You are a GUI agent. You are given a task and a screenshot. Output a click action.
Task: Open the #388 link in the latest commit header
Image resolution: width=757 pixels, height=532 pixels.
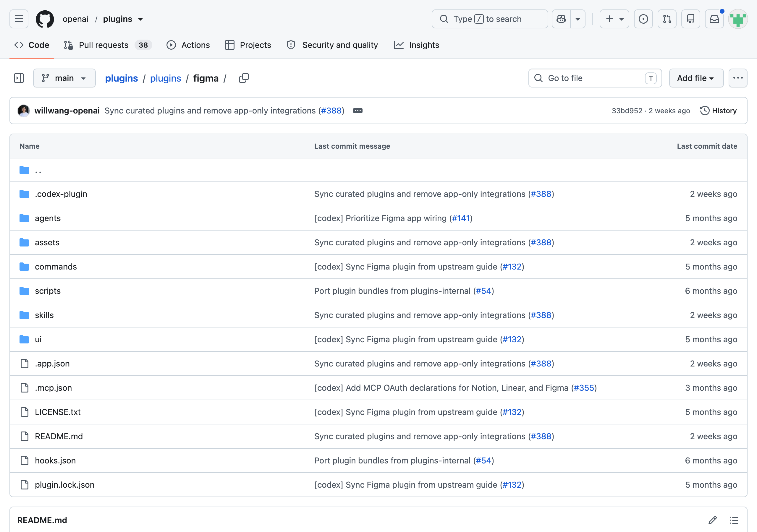tap(331, 111)
